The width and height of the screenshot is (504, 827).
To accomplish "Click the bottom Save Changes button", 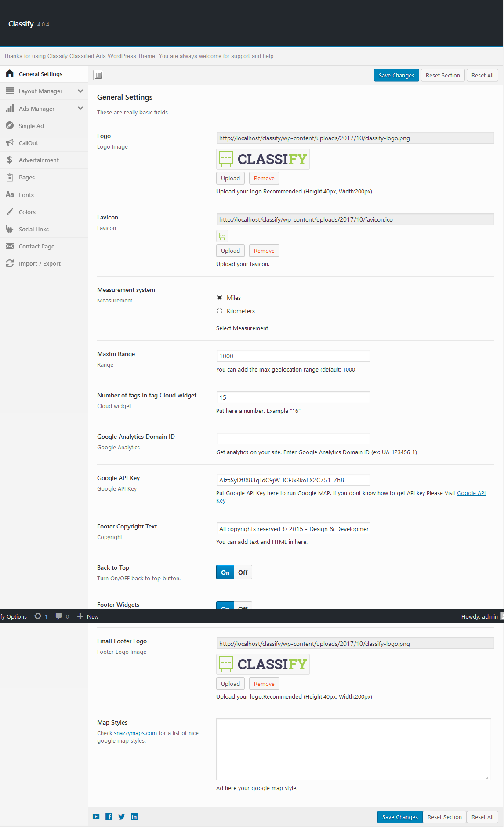I will (400, 817).
